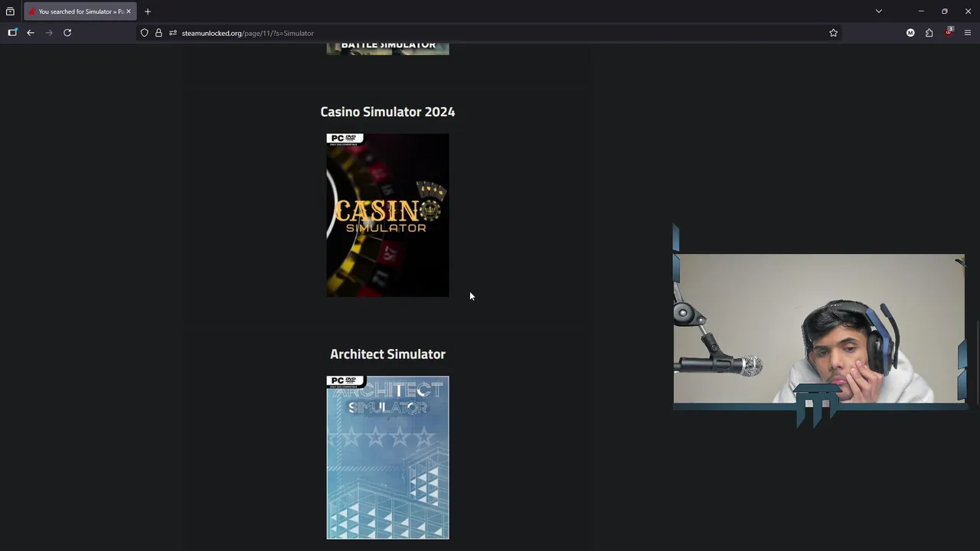Minimize the browser window
The image size is (980, 551).
coord(921,11)
